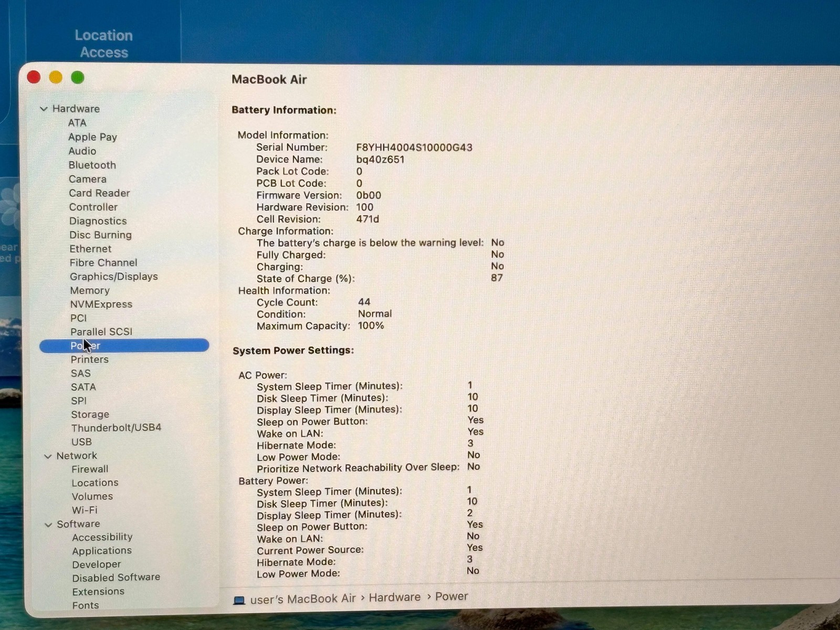Select Bluetooth in the sidebar

(92, 165)
